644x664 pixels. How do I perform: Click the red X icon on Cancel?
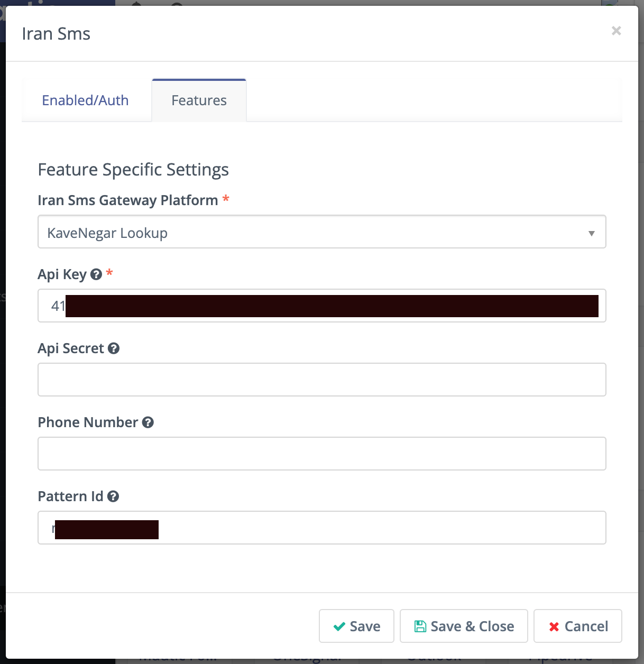tap(554, 626)
